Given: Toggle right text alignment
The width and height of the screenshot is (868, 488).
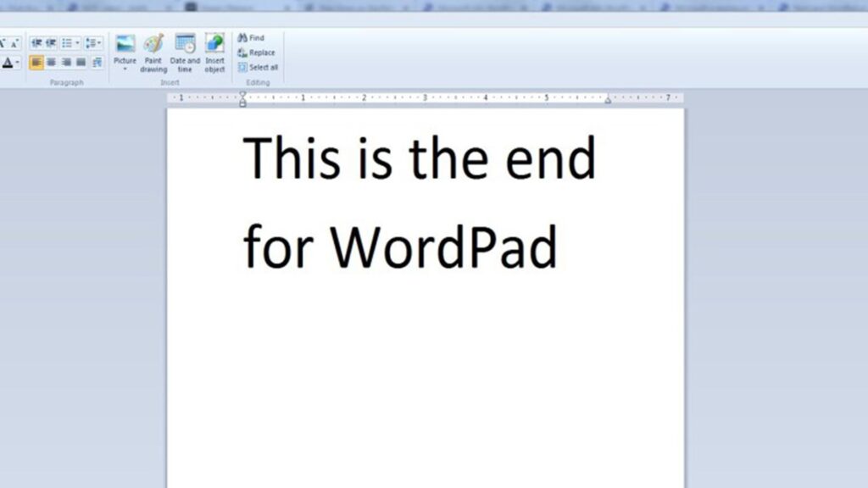Looking at the screenshot, I should coord(65,62).
